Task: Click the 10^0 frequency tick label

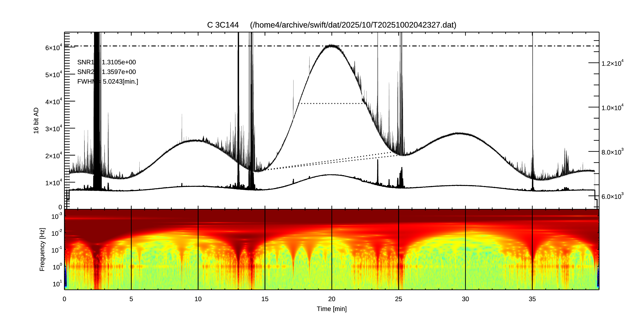Action: [57, 267]
